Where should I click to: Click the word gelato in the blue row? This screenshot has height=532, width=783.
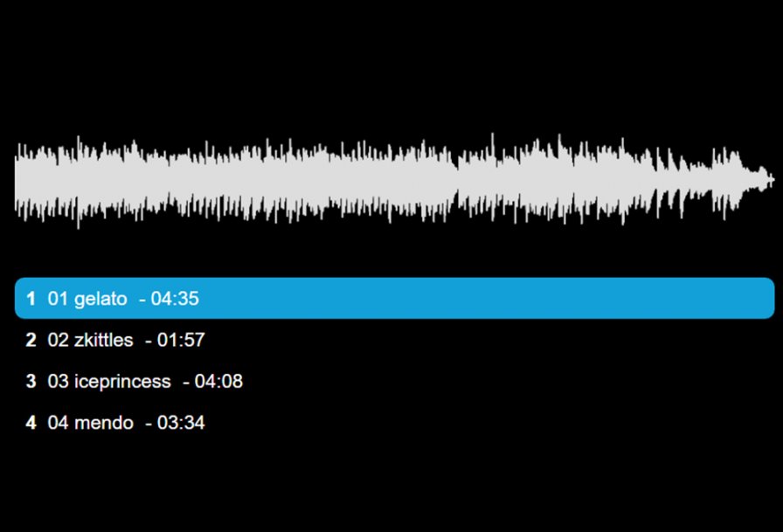click(100, 299)
